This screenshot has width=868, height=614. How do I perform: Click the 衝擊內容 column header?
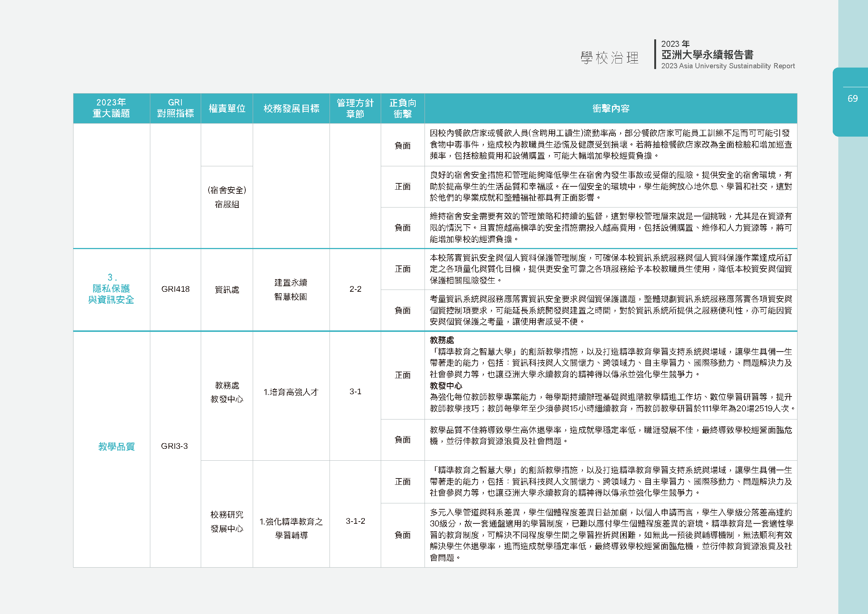pyautogui.click(x=611, y=108)
